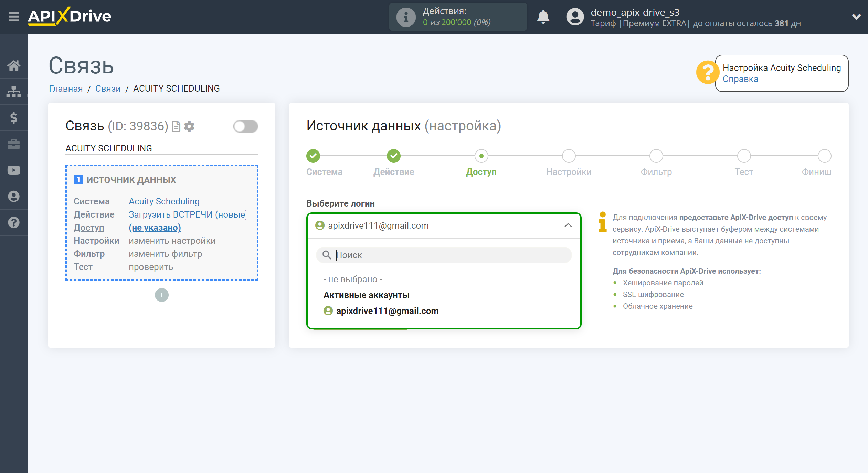The height and width of the screenshot is (473, 868).
Task: Click the add new block plus button
Action: pos(162,295)
